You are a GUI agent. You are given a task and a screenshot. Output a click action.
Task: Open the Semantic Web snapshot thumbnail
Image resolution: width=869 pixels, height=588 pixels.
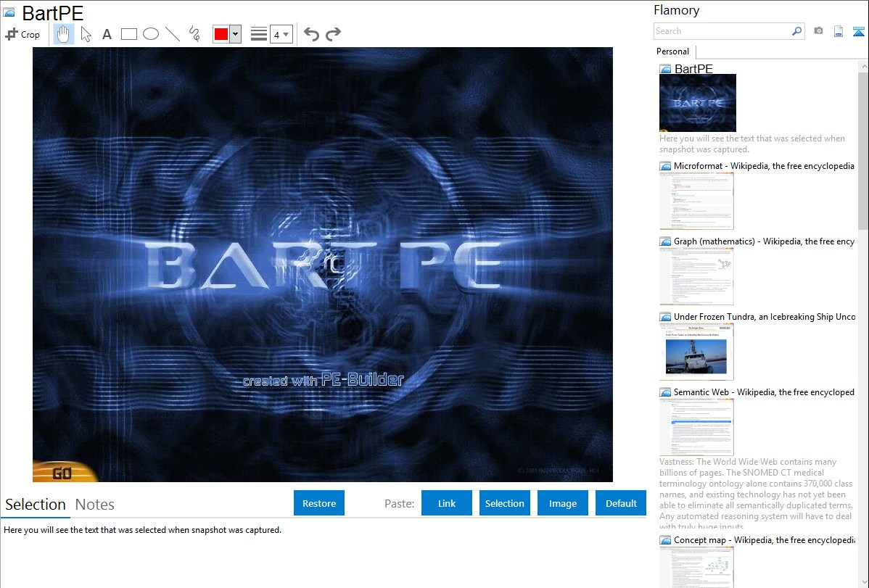(696, 427)
